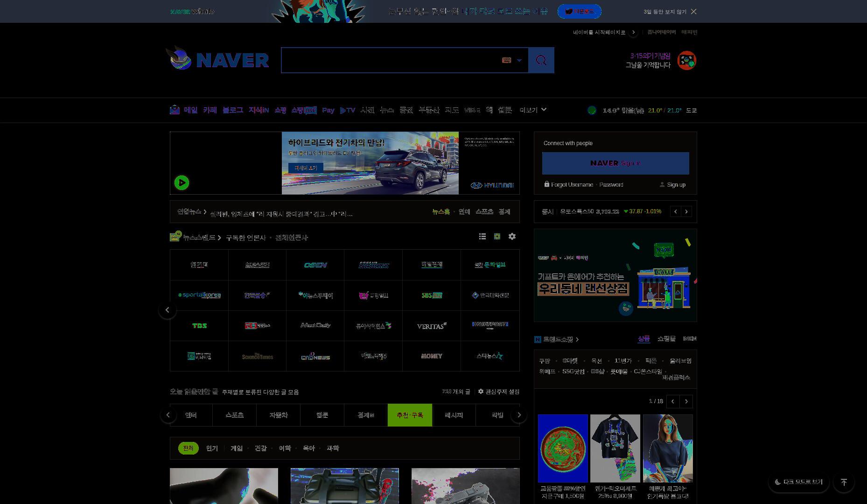Viewport: 867px width, 504px height.
Task: Click the weather status icon
Action: click(592, 110)
